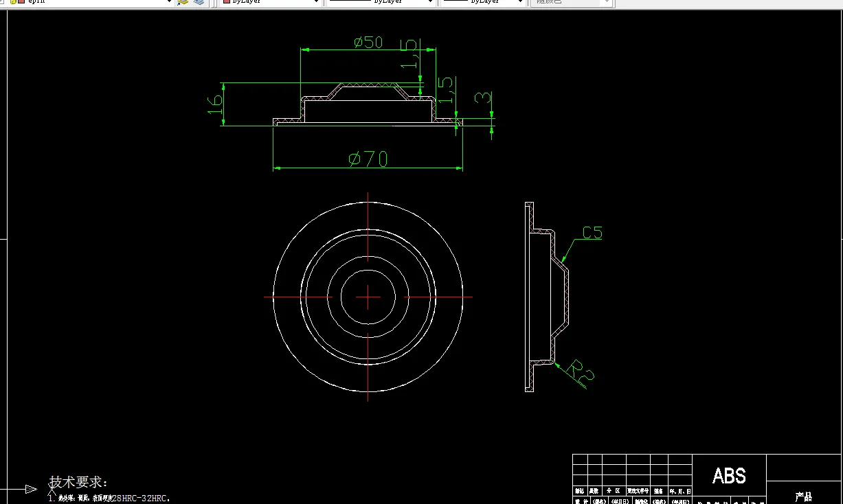
Task: Click the yellow layer tool icon beside layer dropdown
Action: 183,2
